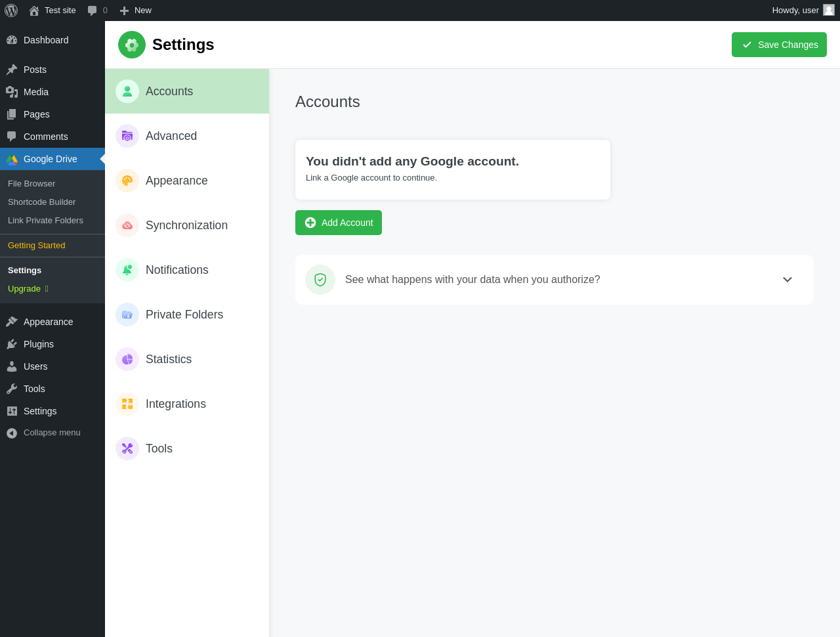Click the Integrations puzzle icon

tap(127, 404)
